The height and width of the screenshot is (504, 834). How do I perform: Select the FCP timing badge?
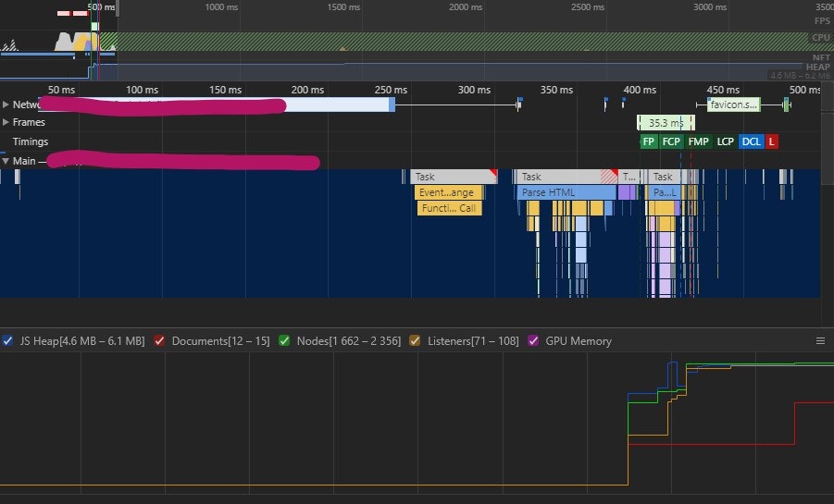tap(671, 141)
